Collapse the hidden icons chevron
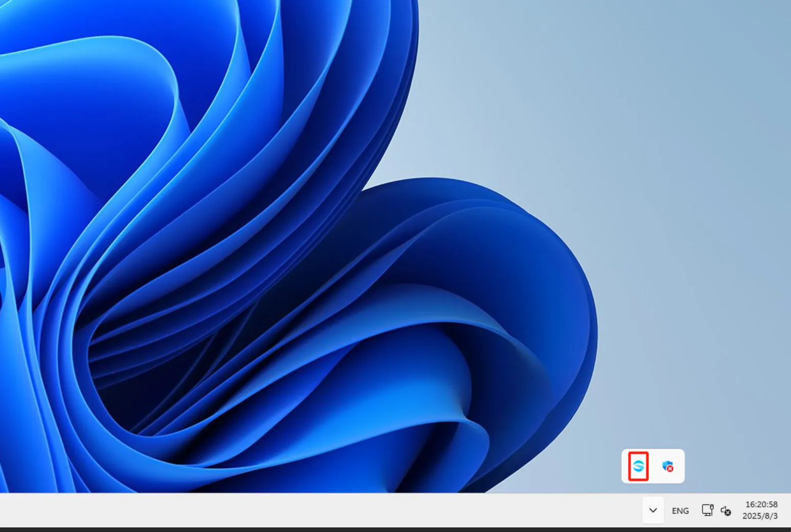Viewport: 791px width, 532px height. pyautogui.click(x=653, y=510)
